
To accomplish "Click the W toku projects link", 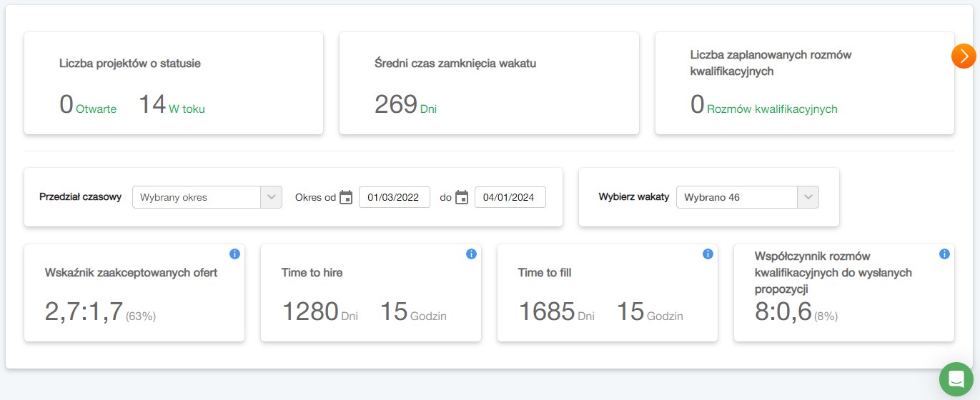I will pos(187,109).
